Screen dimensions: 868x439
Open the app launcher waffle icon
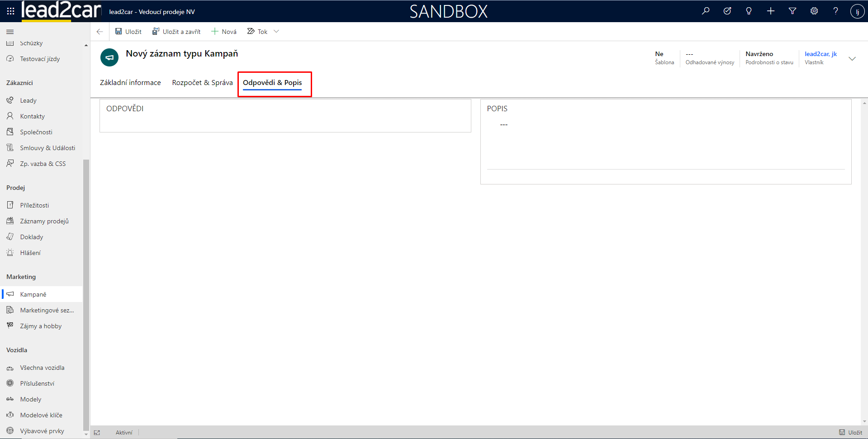pos(10,11)
